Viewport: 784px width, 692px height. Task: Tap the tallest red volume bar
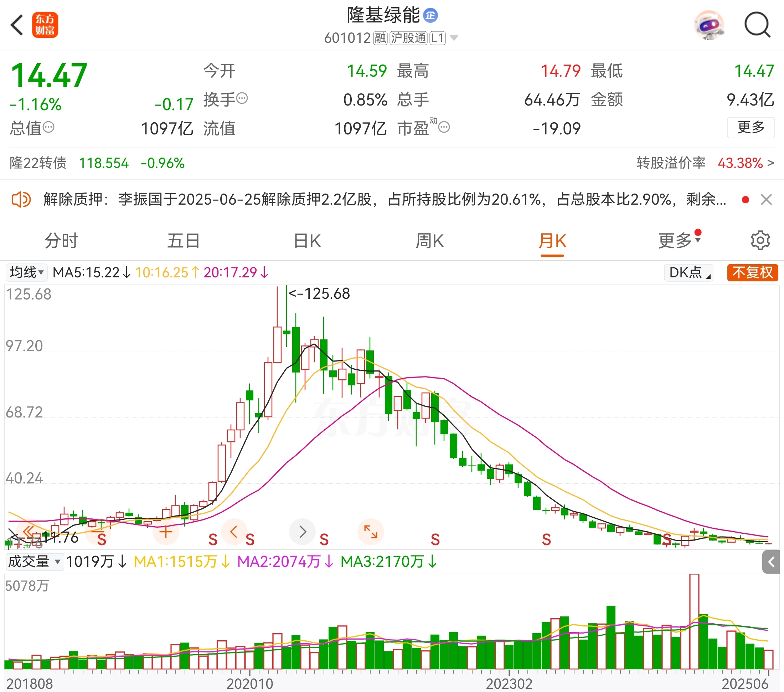[694, 622]
